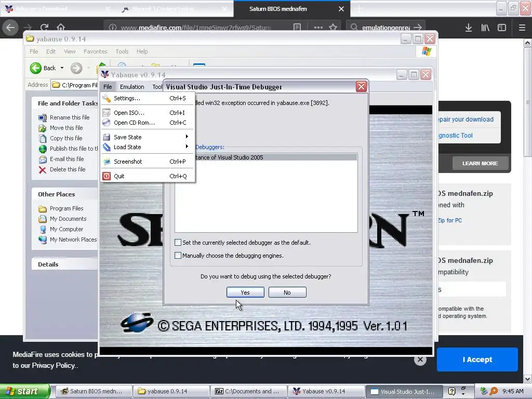Click the Publish this file globe icon
This screenshot has height=399, width=532.
[43, 149]
